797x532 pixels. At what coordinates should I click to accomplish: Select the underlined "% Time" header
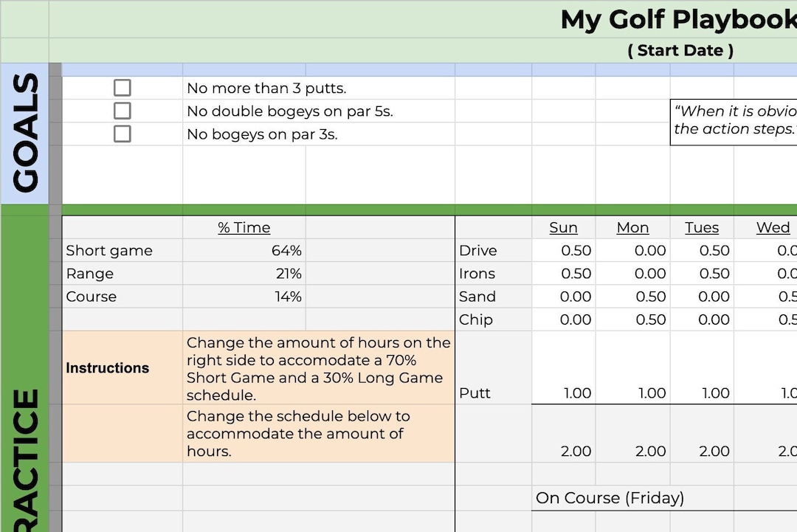(x=244, y=227)
